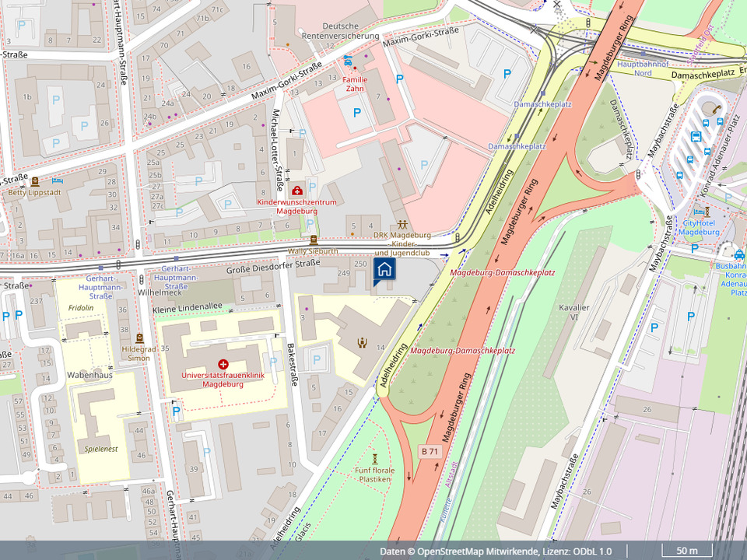Select the Kavalier VI map label
This screenshot has width=747, height=560.
[574, 313]
